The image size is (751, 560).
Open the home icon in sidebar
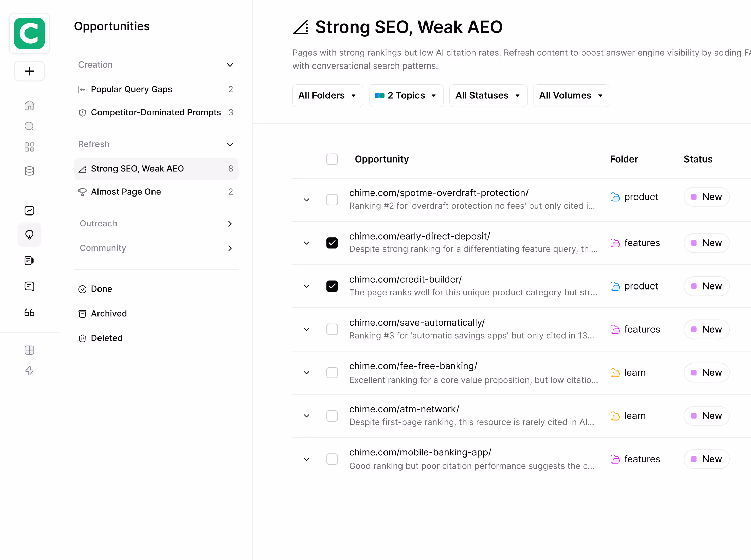[30, 106]
